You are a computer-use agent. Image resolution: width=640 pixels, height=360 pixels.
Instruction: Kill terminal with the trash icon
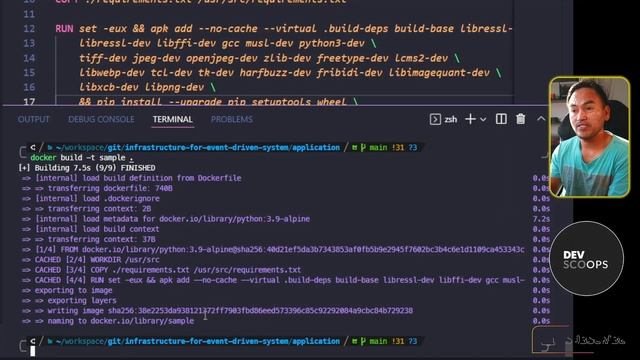click(x=520, y=119)
